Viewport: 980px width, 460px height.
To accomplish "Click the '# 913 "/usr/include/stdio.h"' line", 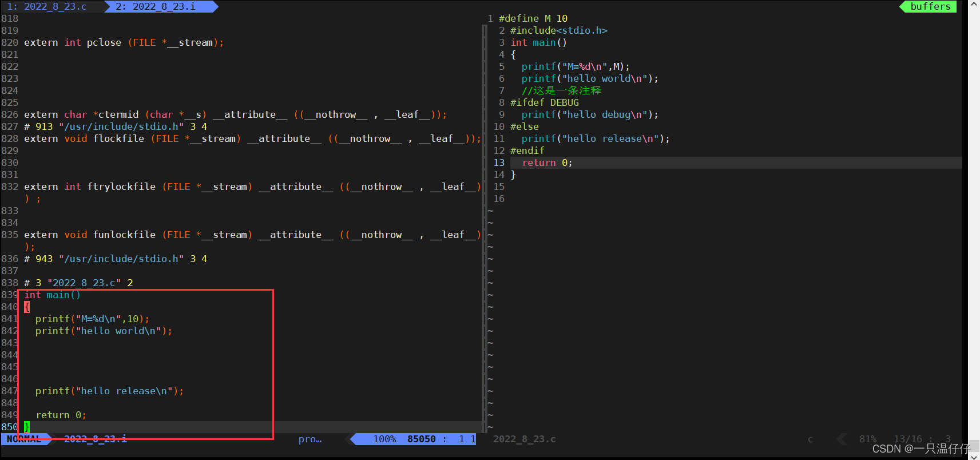I will 116,126.
